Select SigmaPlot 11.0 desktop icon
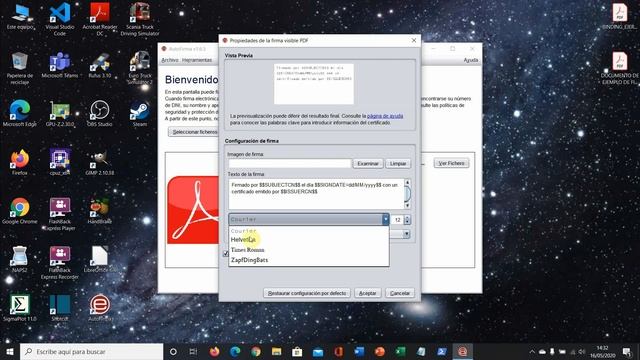Screen dimensions: 640x360 [x=20, y=308]
